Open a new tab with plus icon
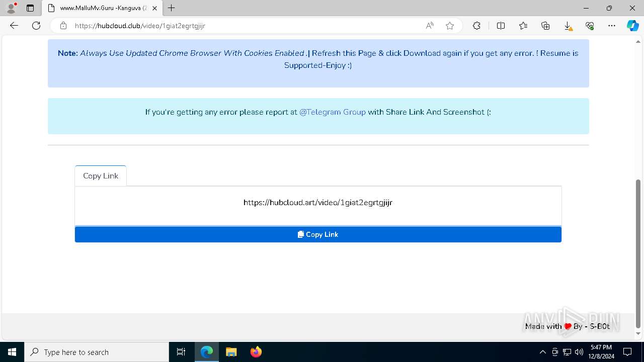Image resolution: width=644 pixels, height=362 pixels. 172,8
